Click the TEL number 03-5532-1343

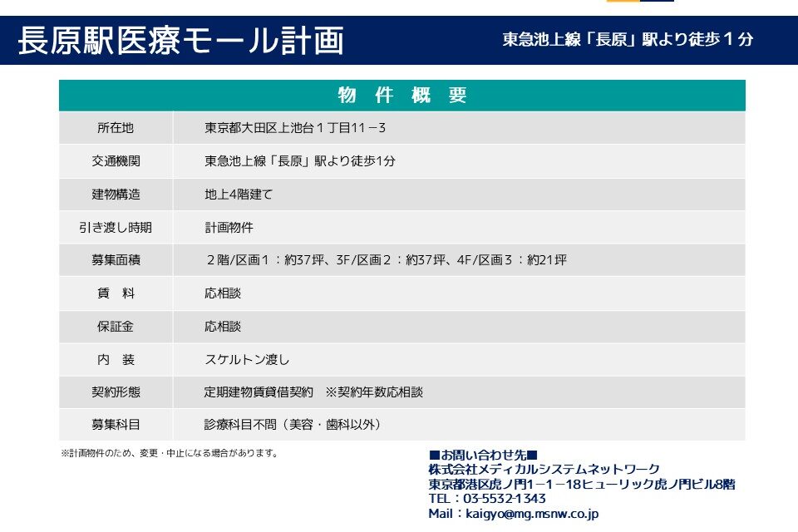[x=487, y=499]
